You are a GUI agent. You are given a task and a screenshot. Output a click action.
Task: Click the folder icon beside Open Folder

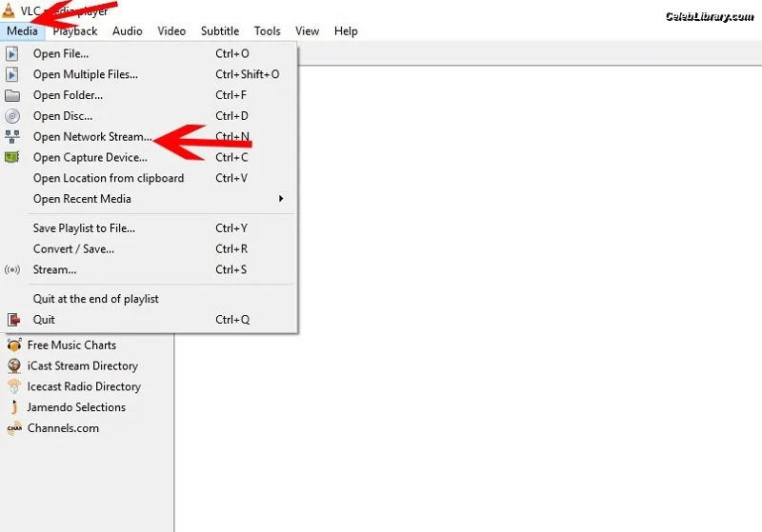(12, 95)
